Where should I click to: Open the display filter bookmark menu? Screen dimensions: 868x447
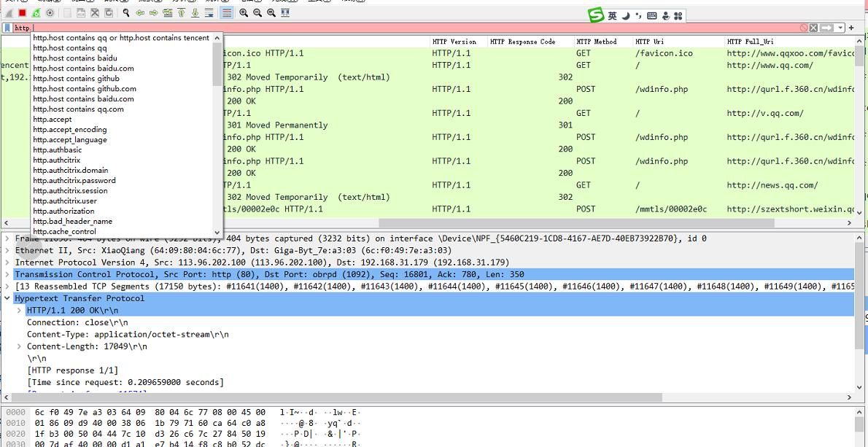click(7, 28)
